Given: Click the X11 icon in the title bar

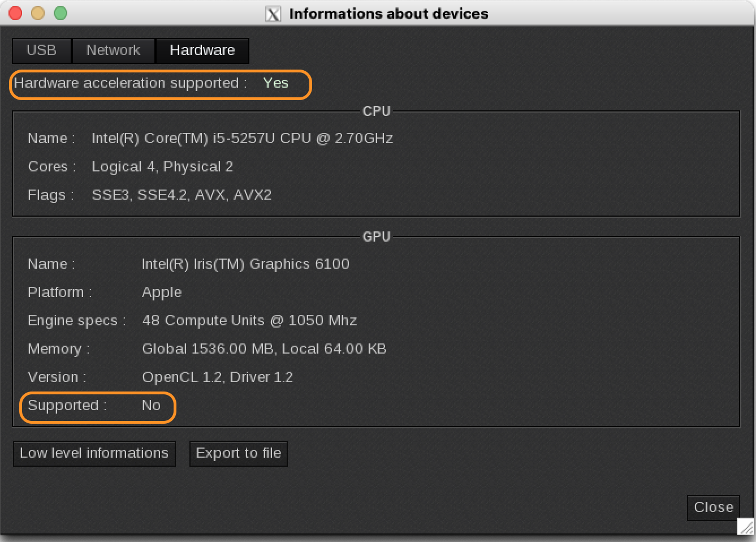Looking at the screenshot, I should pyautogui.click(x=273, y=14).
